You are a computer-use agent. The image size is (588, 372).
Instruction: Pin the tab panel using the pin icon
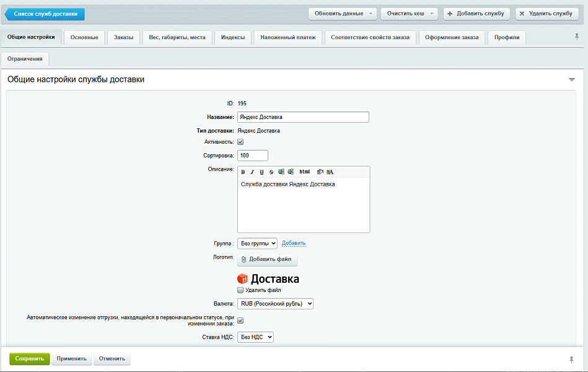[577, 37]
